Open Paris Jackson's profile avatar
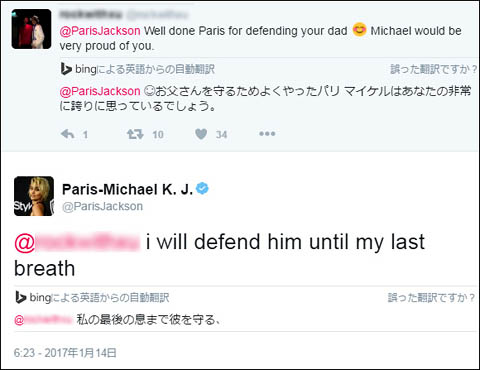The width and height of the screenshot is (480, 370). point(34,196)
